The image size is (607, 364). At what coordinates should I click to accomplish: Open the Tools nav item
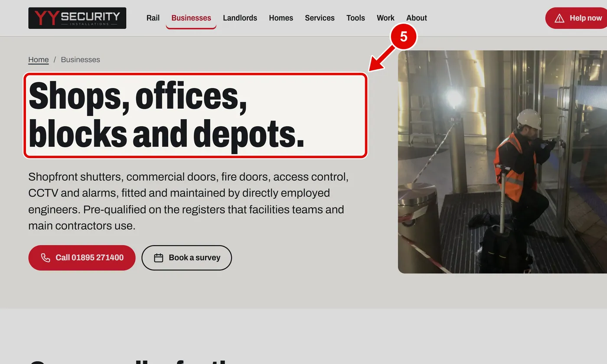356,18
